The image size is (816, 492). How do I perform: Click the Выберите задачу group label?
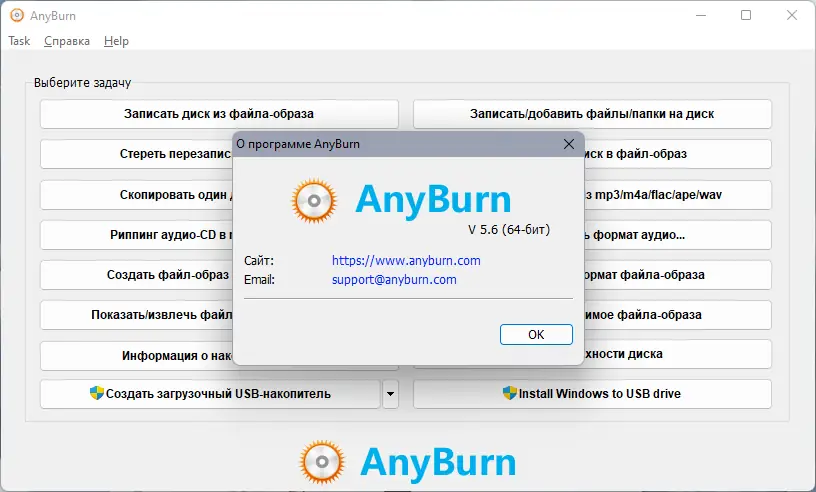tap(82, 83)
